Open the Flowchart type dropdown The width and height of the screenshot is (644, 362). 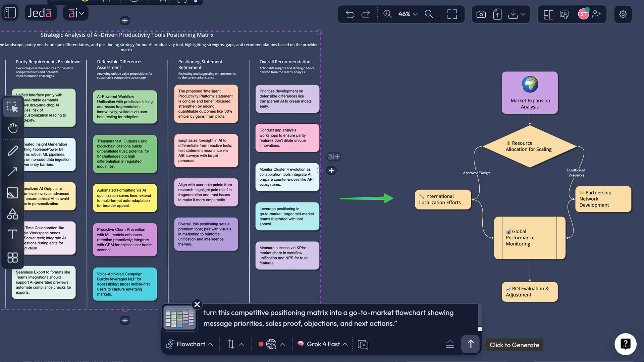coord(190,344)
